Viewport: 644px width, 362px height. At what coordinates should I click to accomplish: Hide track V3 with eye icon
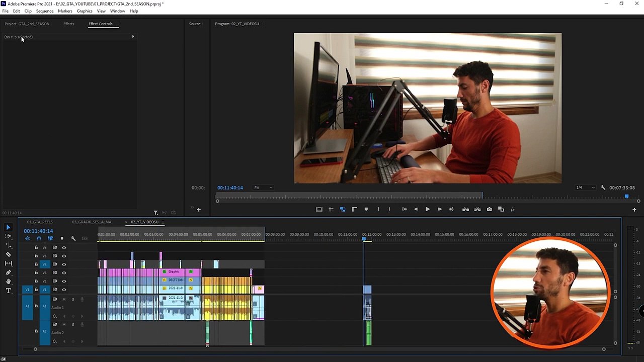tap(64, 273)
